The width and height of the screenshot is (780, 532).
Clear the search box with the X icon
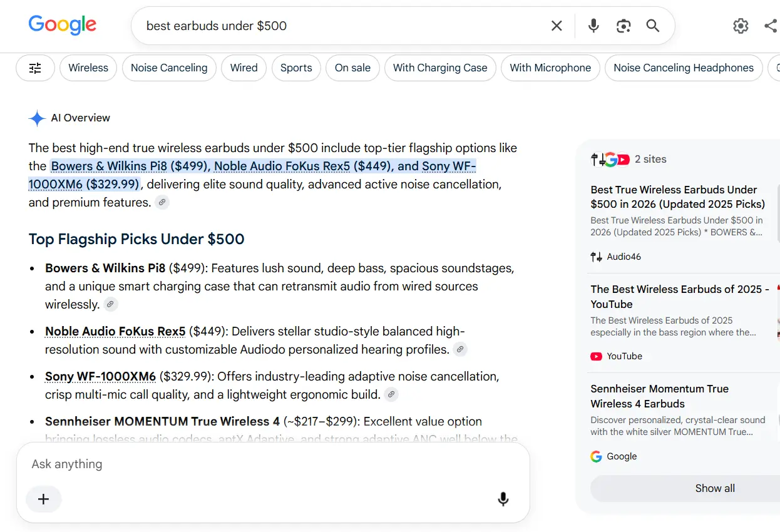point(557,26)
